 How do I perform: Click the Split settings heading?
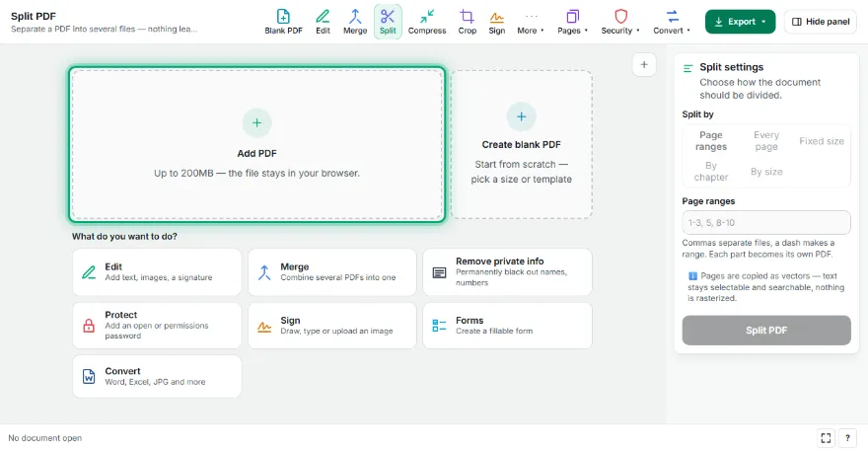(731, 67)
